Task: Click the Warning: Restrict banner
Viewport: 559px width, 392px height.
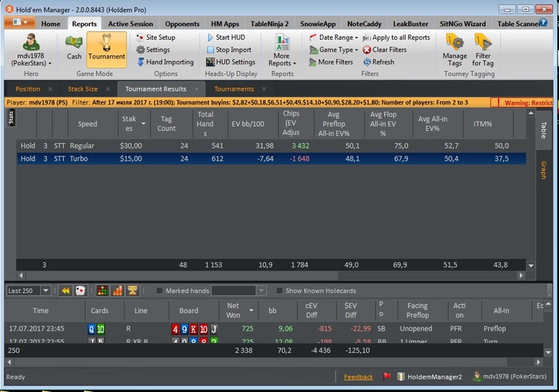Action: (522, 103)
